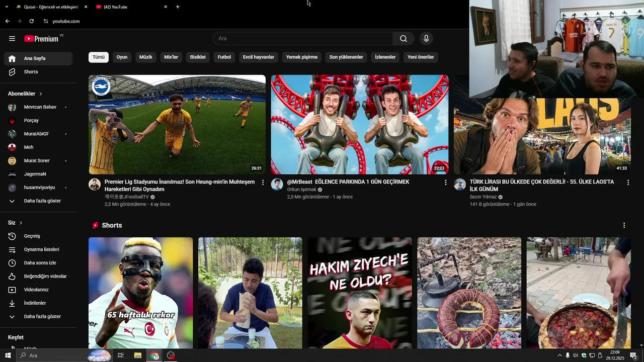Open the notification center icon
Screen dimensions: 644x362
[633, 355]
